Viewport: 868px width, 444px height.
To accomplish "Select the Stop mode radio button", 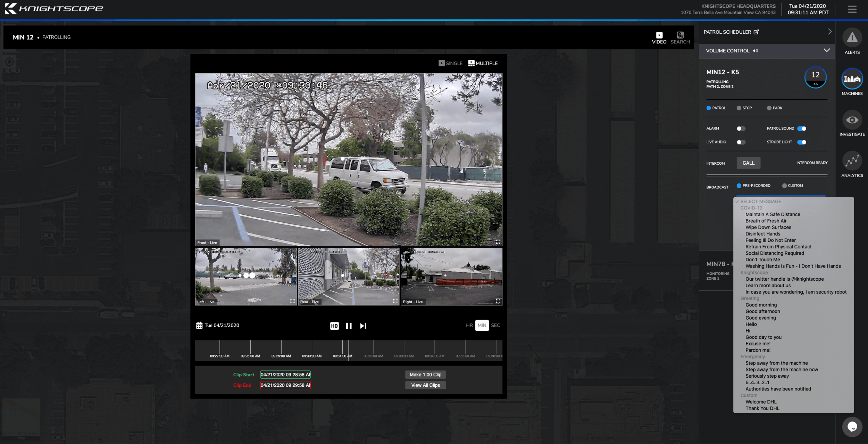I will coord(739,108).
